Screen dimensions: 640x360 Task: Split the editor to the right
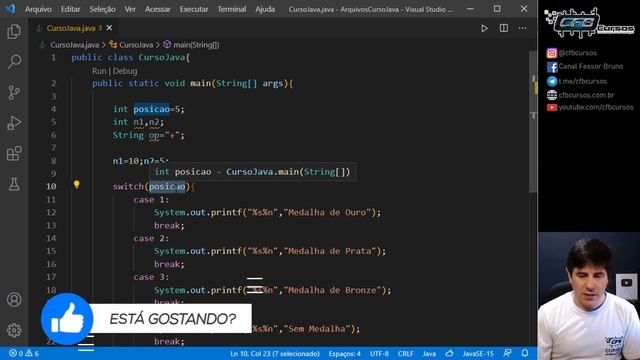point(504,28)
